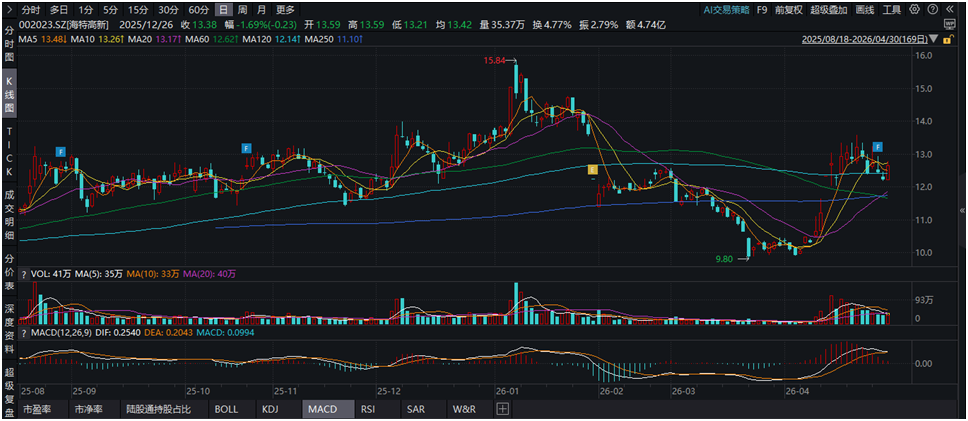Image resolution: width=968 pixels, height=421 pixels.
Task: Switch to the KDJ indicator tab
Action: pos(270,409)
